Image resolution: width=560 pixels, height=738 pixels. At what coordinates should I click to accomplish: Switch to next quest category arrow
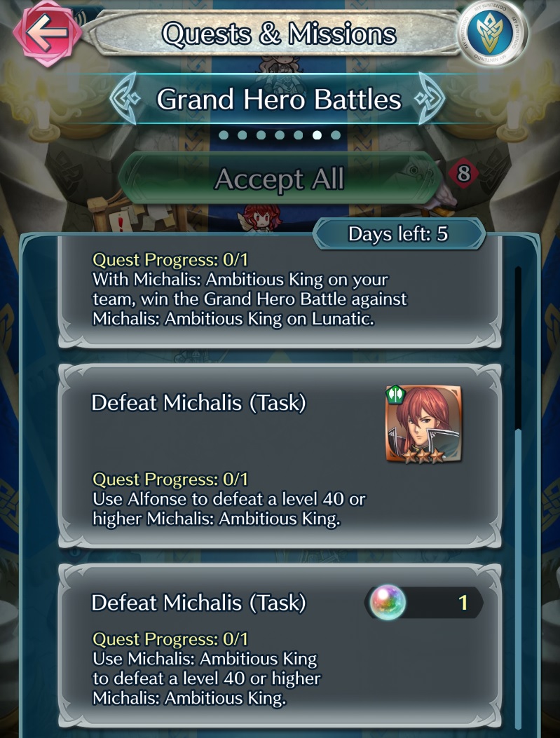[x=430, y=99]
